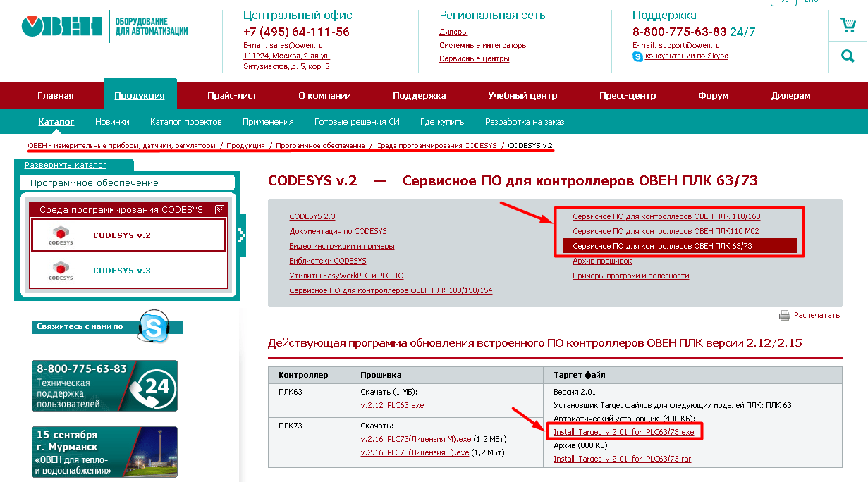Select CODESYS v.2 in sidebar
The width and height of the screenshot is (868, 482).
[128, 235]
